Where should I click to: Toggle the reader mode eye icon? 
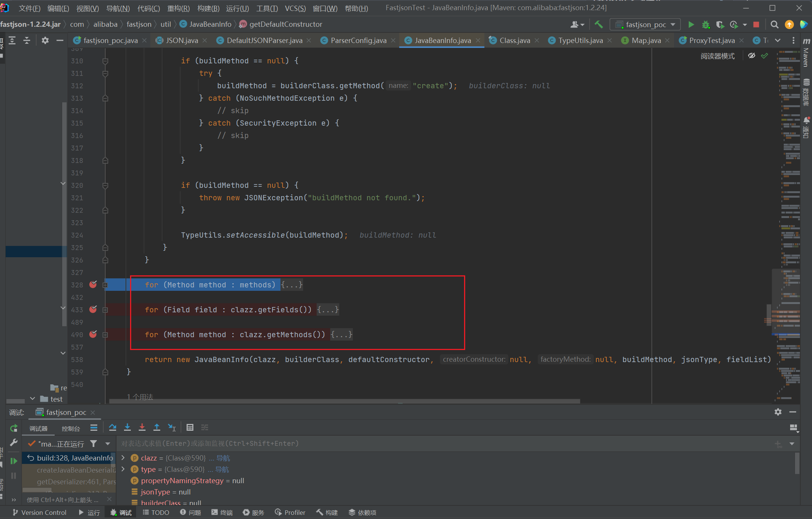coord(751,56)
